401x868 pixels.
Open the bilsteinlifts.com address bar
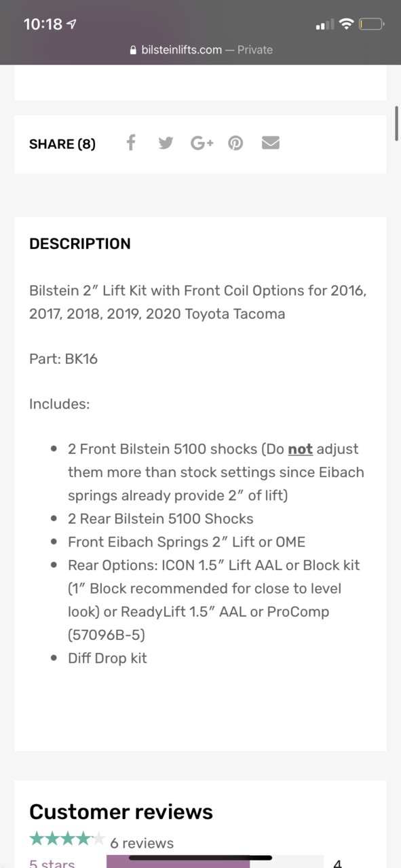point(200,50)
